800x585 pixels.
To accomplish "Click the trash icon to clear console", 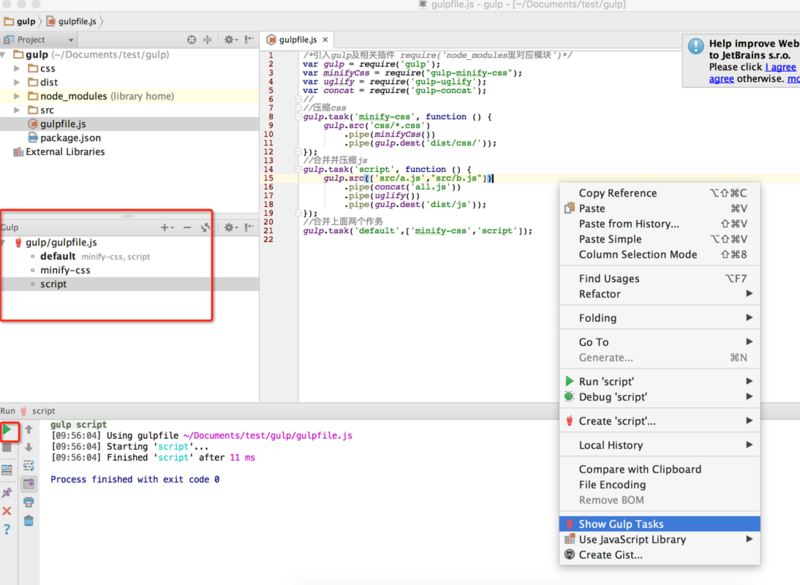I will (29, 521).
